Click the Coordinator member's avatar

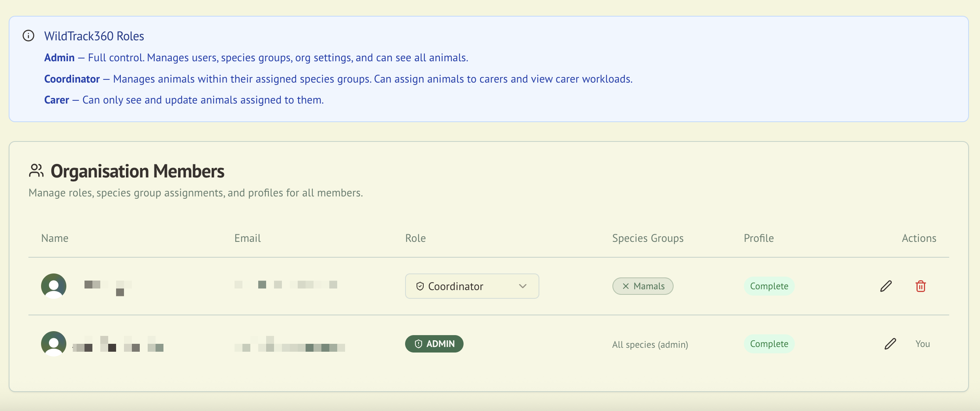pos(54,286)
